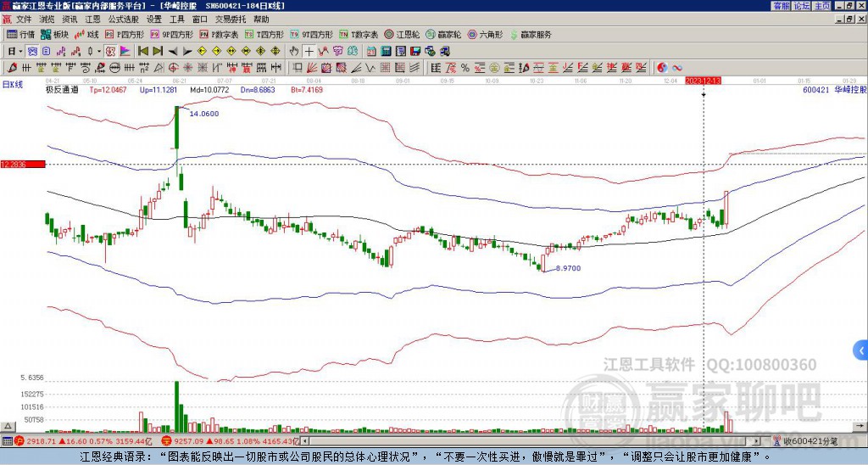
Task: Open the 9P四方形 tool
Action: 171,34
